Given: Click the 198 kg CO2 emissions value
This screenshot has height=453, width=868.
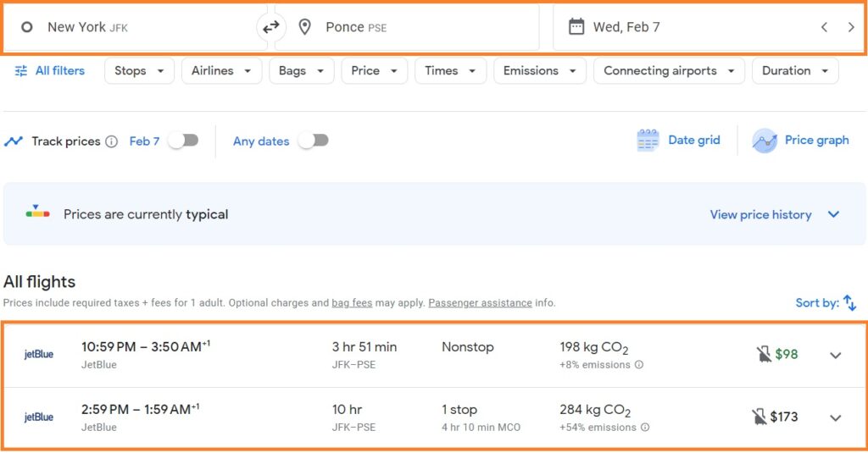Looking at the screenshot, I should pyautogui.click(x=594, y=348).
